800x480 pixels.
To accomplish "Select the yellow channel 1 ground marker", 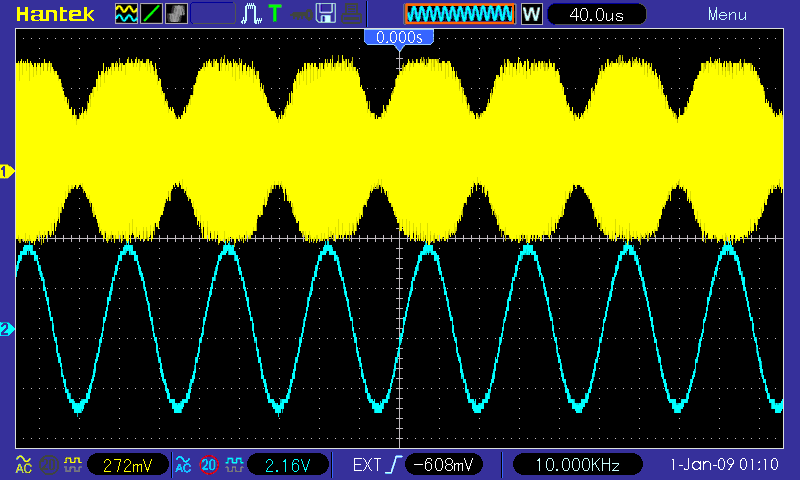I will 7,172.
